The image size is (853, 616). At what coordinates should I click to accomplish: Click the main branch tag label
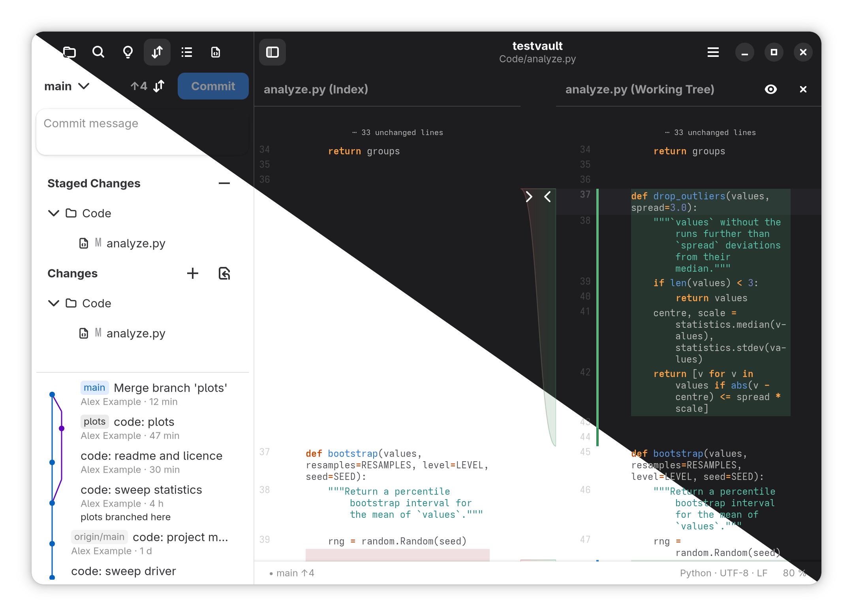pos(94,388)
